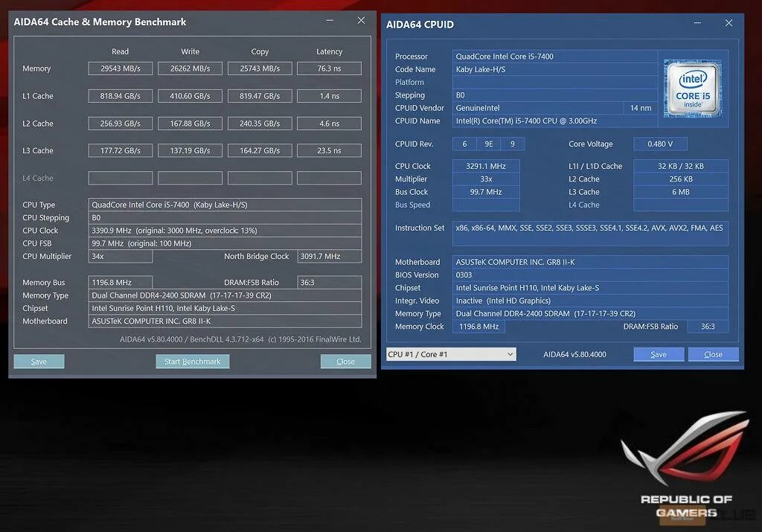762x532 pixels.
Task: Click Start Benchmark button
Action: pos(193,362)
